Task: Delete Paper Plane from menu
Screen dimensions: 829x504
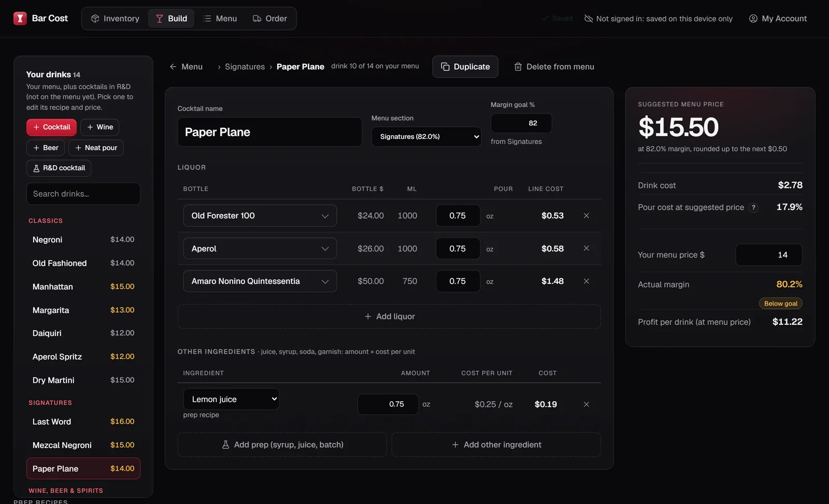Action: click(x=554, y=67)
